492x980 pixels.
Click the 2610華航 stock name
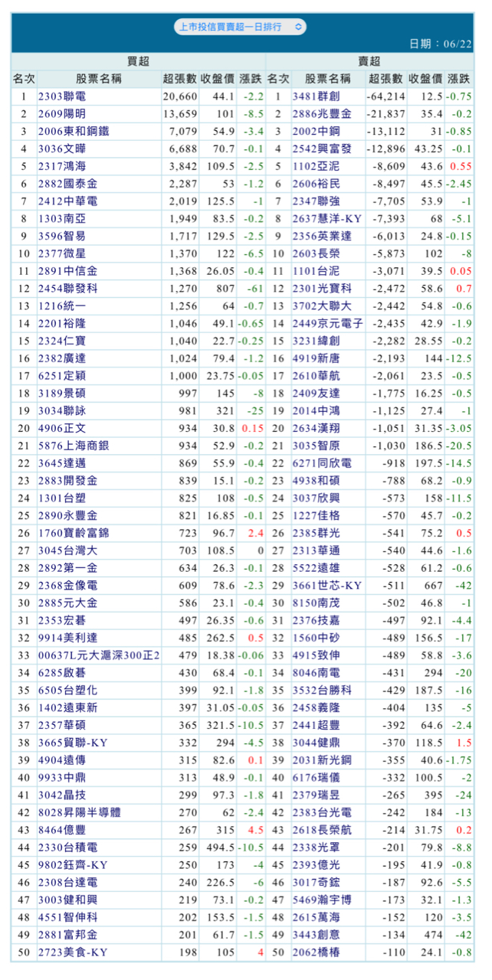click(x=314, y=376)
